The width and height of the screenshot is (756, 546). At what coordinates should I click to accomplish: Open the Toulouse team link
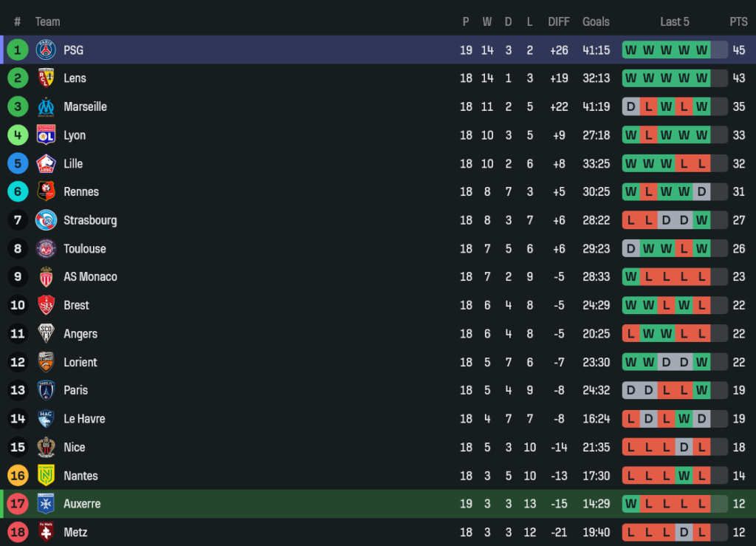tap(84, 249)
